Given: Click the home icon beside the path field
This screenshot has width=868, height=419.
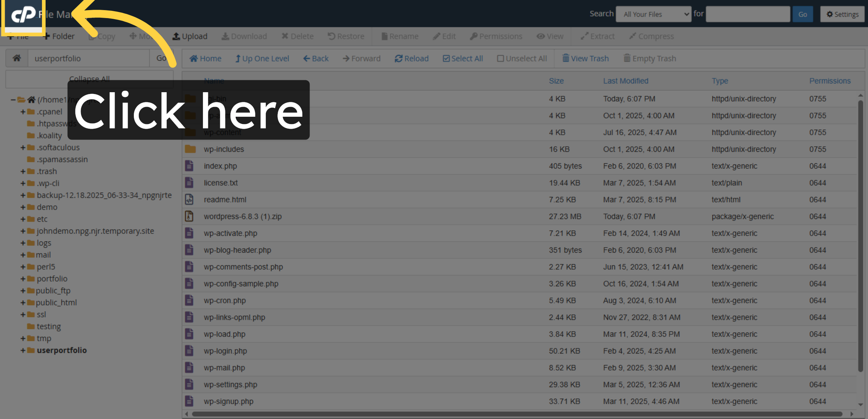Looking at the screenshot, I should click(x=17, y=58).
